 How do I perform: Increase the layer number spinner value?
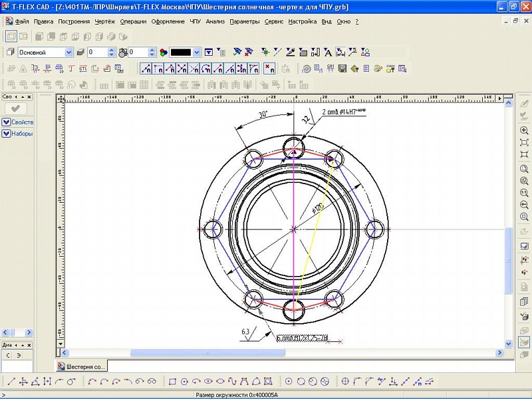coord(112,50)
